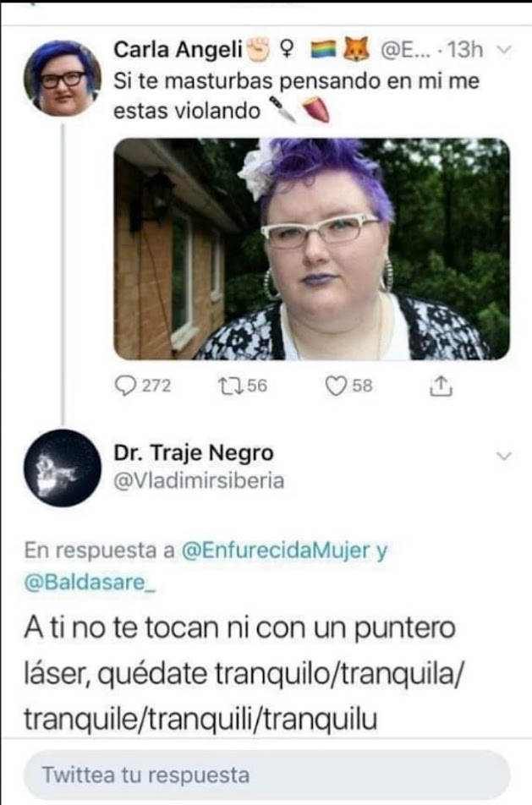Open the @Baldasare_ mention link
532x805 pixels.
point(90,582)
